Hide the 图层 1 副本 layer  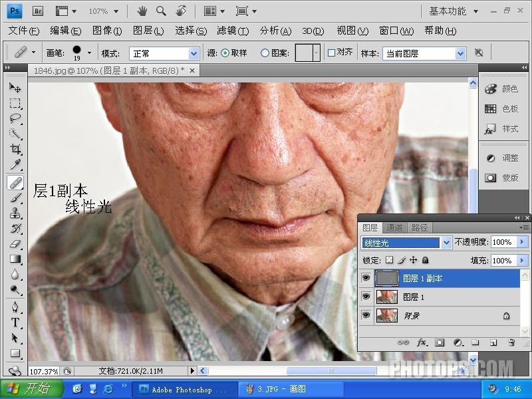pos(366,278)
